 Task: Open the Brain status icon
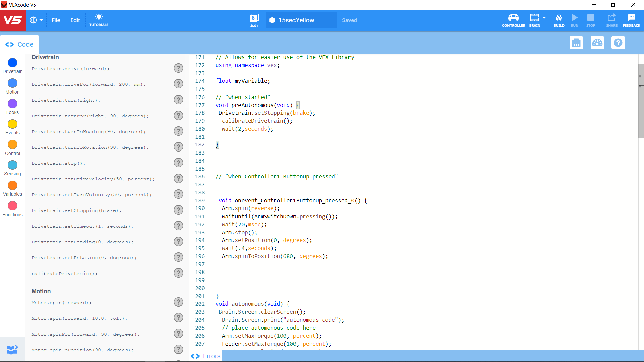click(x=535, y=20)
